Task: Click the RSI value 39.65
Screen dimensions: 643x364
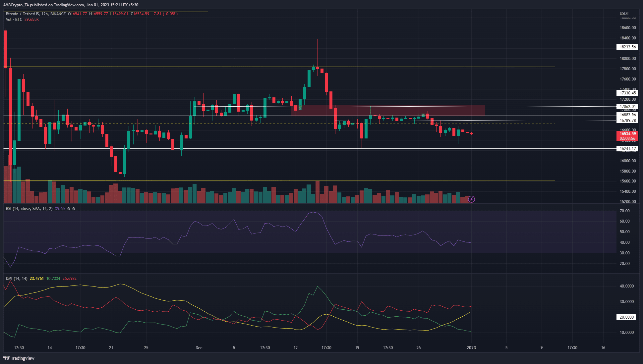Action: (x=60, y=209)
